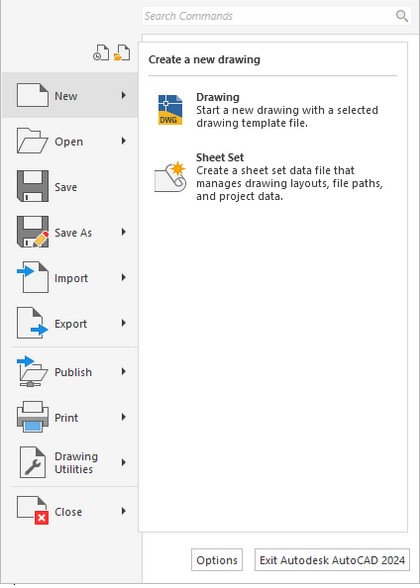420x588 pixels.
Task: Click the Publish network folder icon
Action: coord(33,372)
